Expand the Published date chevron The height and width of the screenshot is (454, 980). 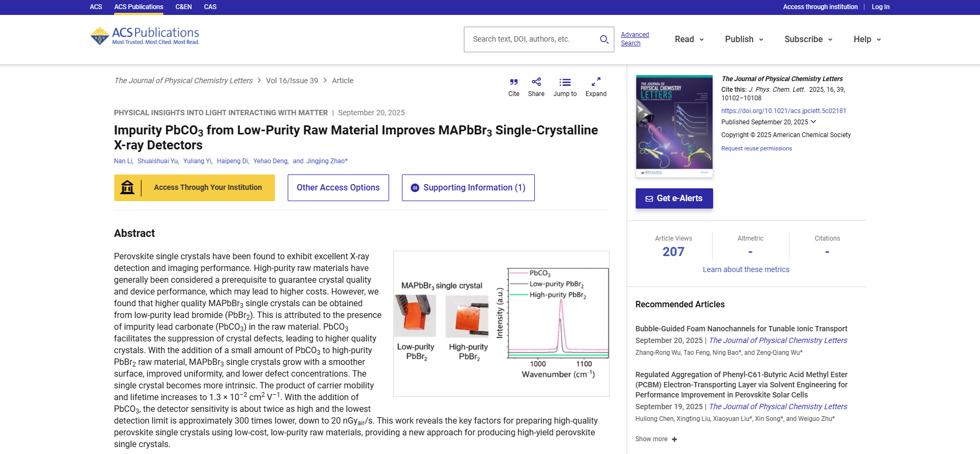813,122
